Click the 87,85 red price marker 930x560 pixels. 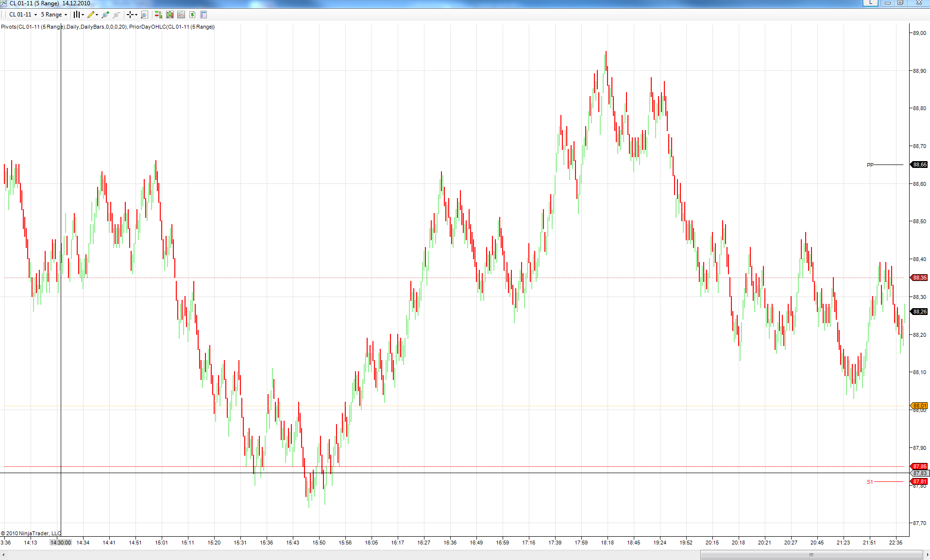click(919, 466)
